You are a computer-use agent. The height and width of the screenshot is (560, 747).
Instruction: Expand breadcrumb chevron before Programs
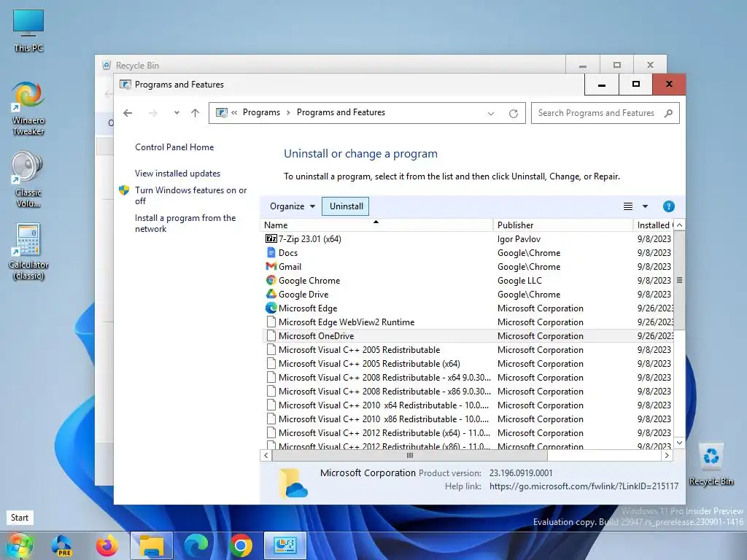click(x=234, y=113)
